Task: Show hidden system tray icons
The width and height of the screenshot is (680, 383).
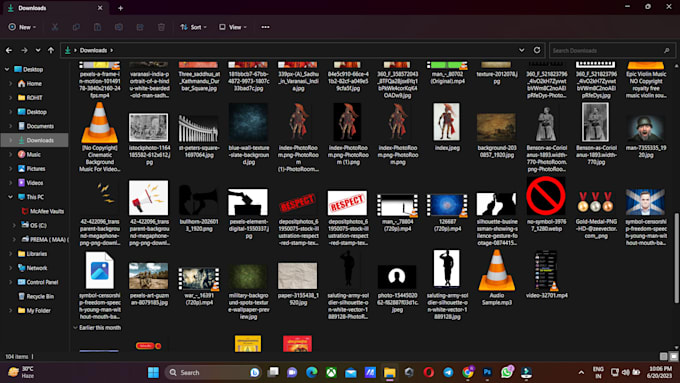Action: 581,373
